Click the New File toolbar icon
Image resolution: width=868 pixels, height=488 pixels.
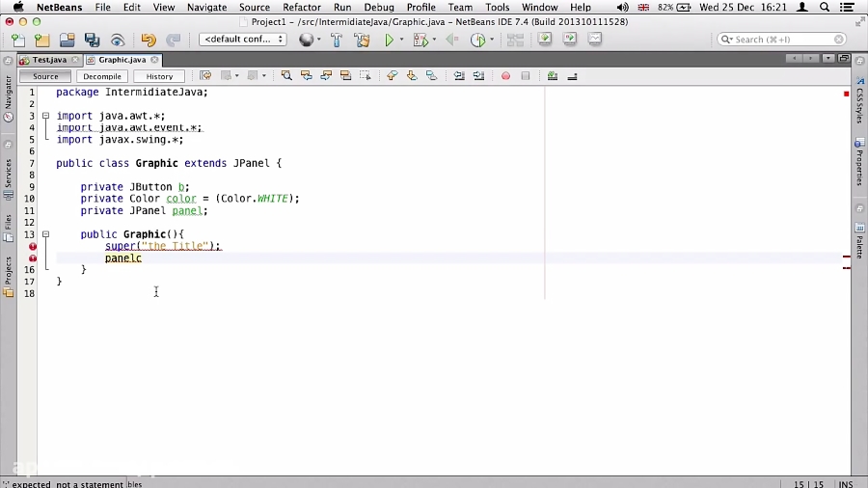pyautogui.click(x=17, y=40)
